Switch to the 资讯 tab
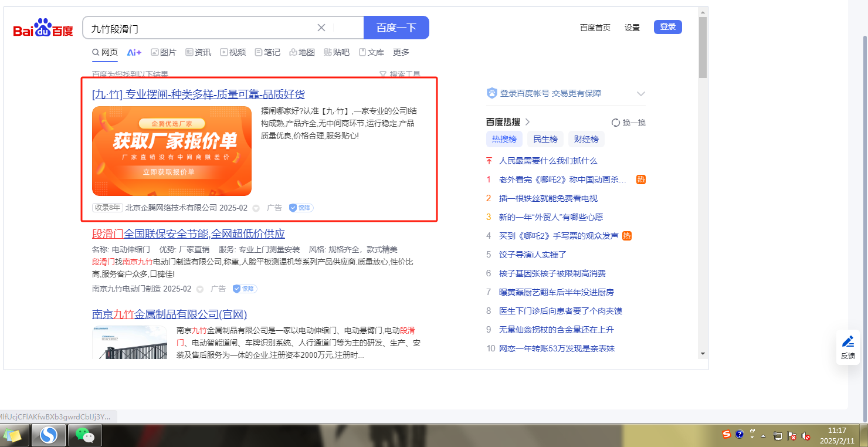 point(198,52)
